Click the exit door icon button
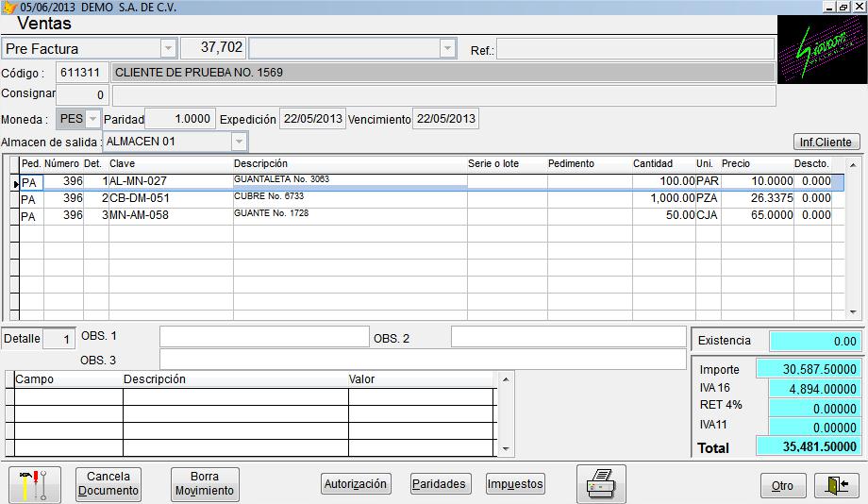The width and height of the screenshot is (868, 504). [837, 485]
